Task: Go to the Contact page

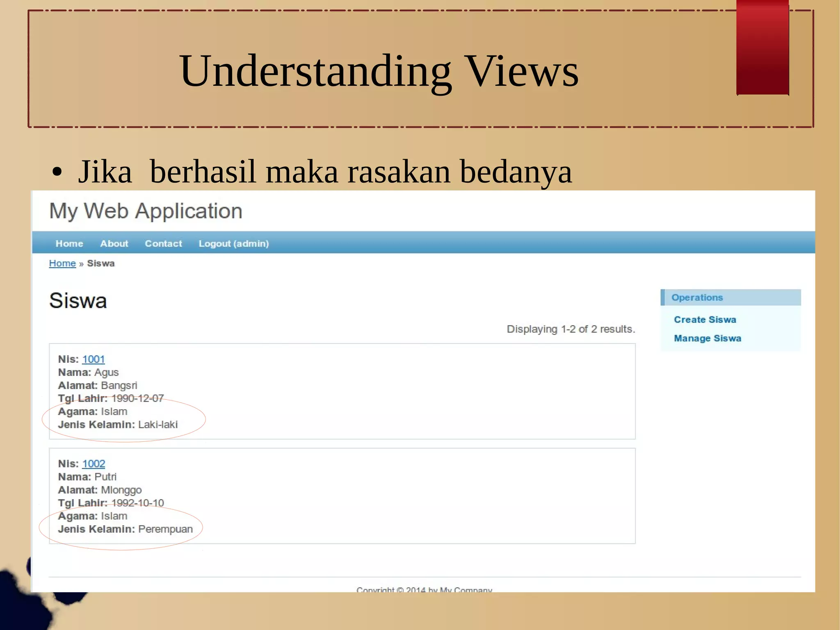Action: [163, 244]
